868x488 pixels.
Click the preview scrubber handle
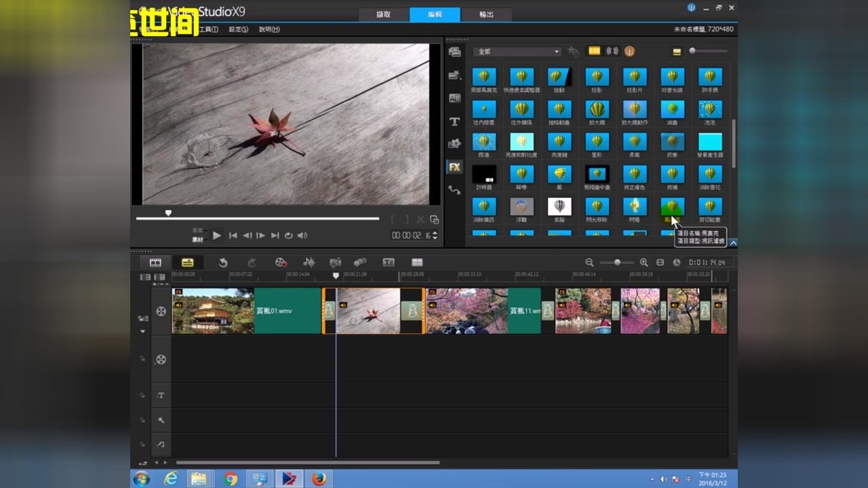click(x=168, y=213)
